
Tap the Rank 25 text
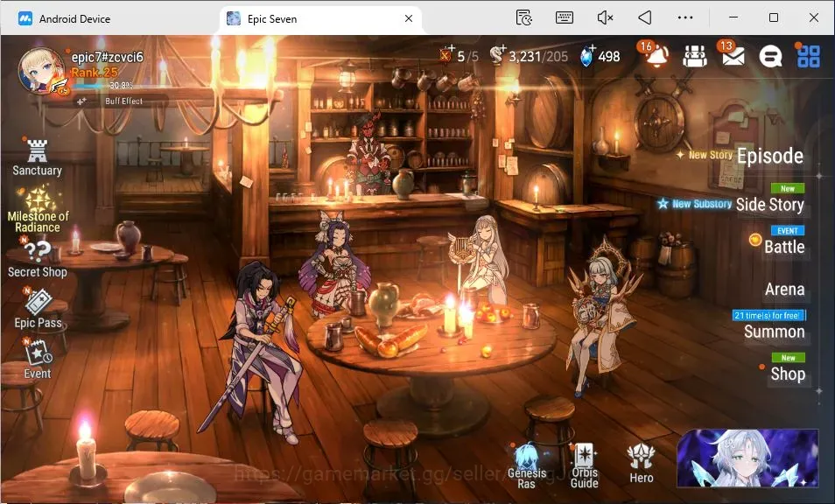(x=95, y=73)
